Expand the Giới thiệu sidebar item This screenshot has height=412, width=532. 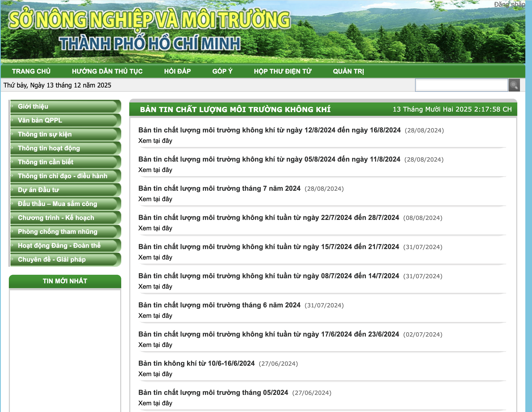tap(33, 106)
